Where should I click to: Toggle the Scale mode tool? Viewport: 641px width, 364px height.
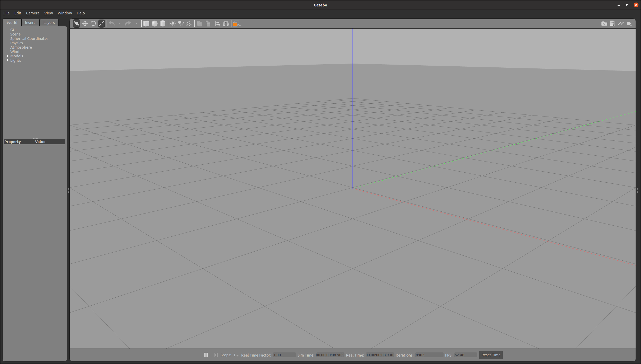coord(102,24)
